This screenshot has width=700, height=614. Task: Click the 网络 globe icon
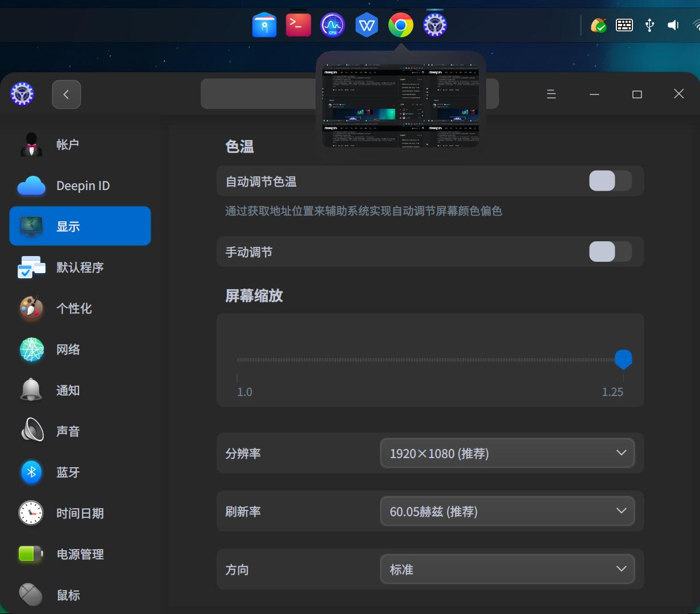pyautogui.click(x=31, y=349)
